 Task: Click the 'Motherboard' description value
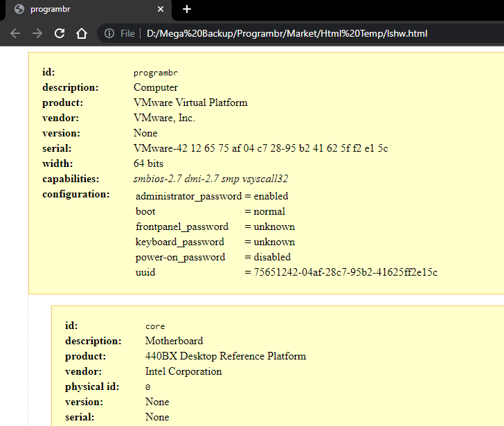click(x=174, y=341)
